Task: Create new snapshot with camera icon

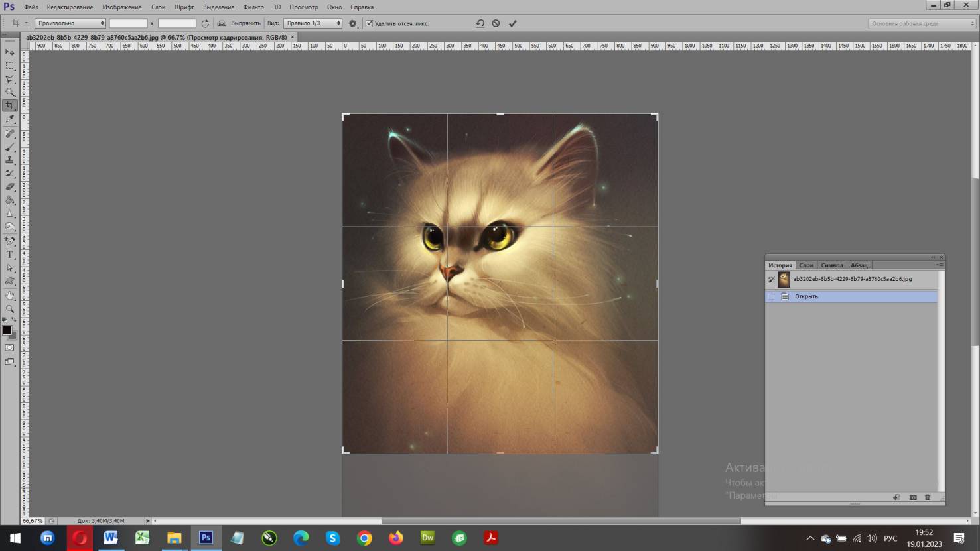Action: (913, 497)
